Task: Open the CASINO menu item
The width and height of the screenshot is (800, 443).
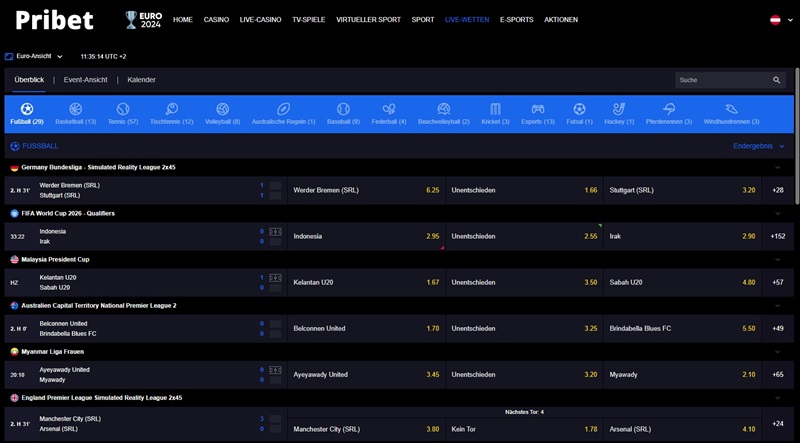Action: 216,20
